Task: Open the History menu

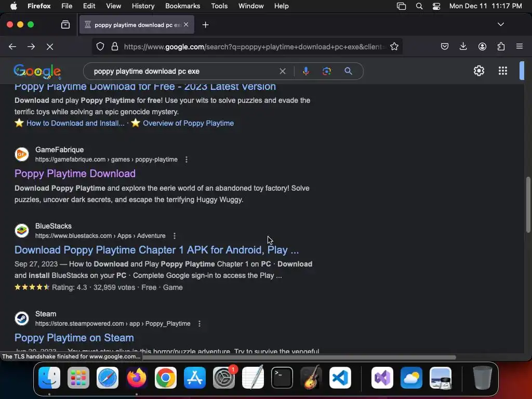Action: 143,6
